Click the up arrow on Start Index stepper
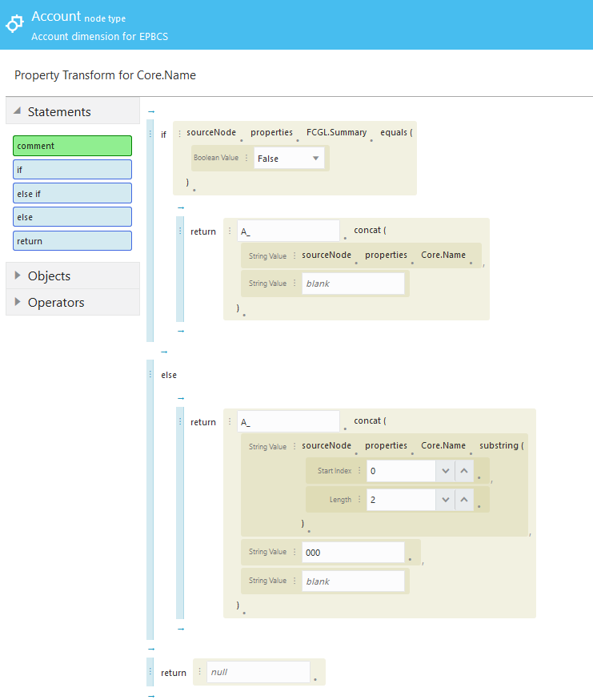The image size is (593, 700). [464, 471]
